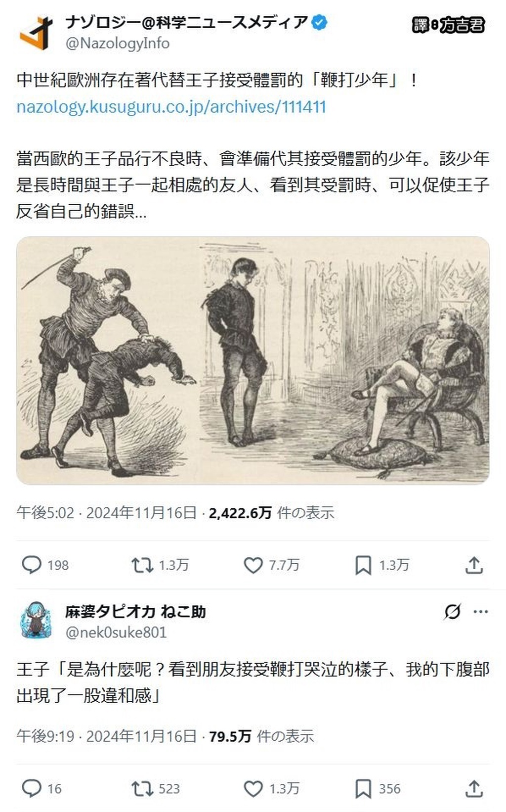
Task: Click the blue verified badge
Action: tap(319, 22)
